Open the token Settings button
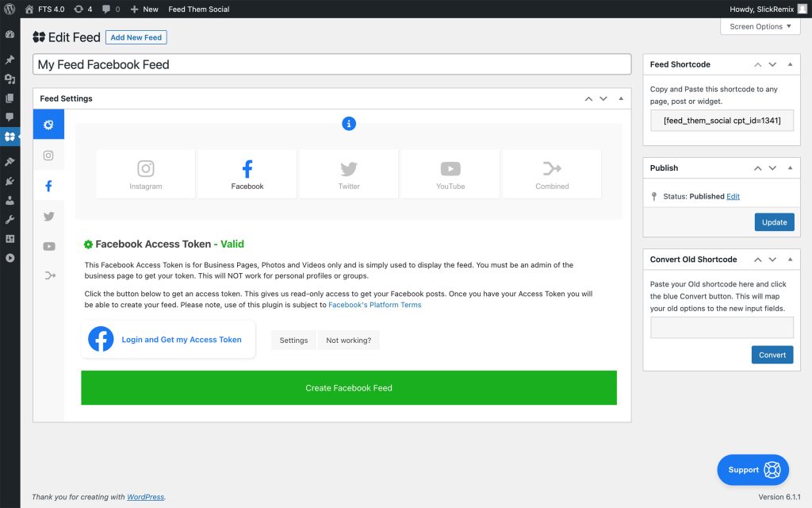Viewport: 812px width, 508px height. point(293,340)
